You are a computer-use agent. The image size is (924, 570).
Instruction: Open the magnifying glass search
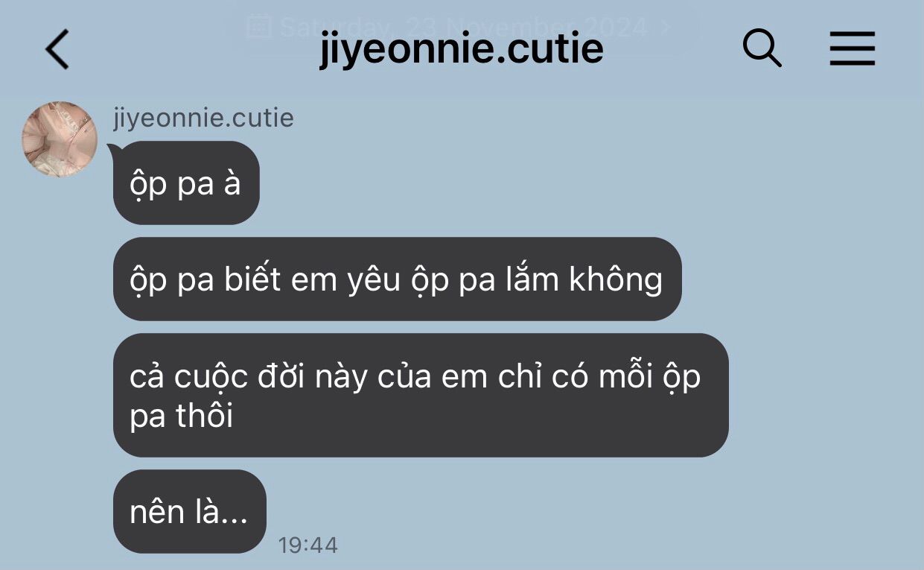coord(762,49)
